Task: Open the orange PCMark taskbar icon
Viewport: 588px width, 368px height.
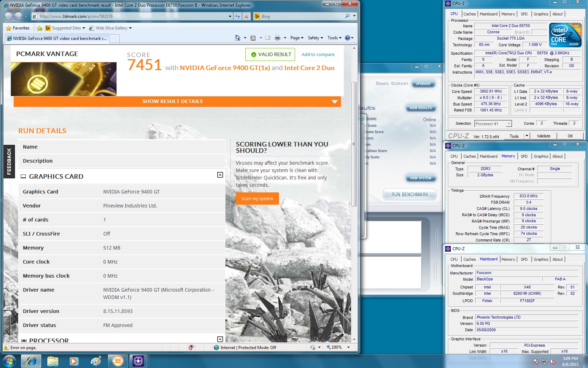Action: [x=118, y=361]
